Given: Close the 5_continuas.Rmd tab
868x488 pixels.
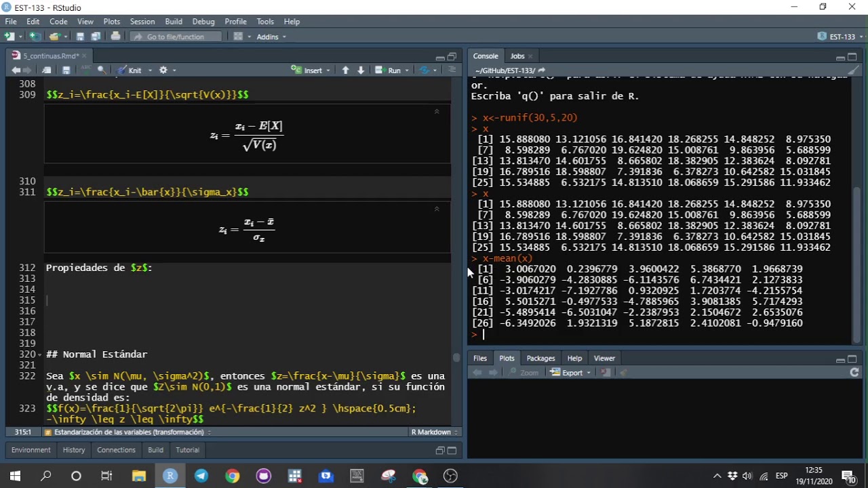Looking at the screenshot, I should [x=85, y=56].
